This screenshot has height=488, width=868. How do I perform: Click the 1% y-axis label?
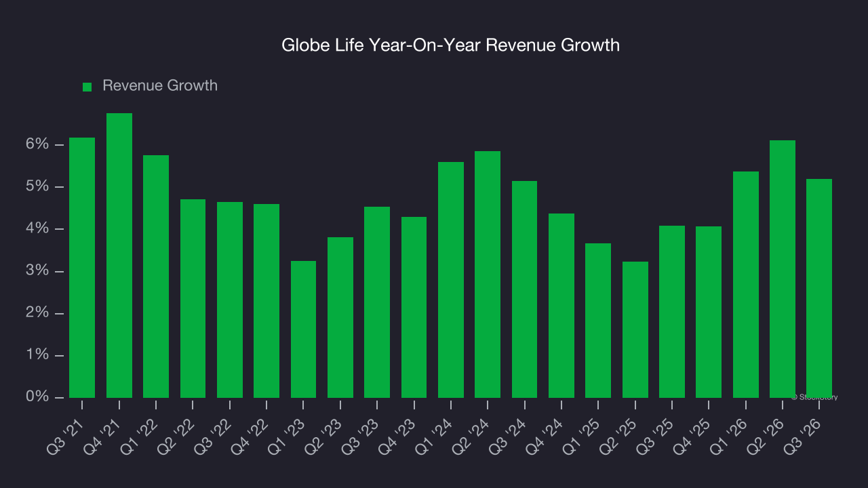click(x=38, y=355)
